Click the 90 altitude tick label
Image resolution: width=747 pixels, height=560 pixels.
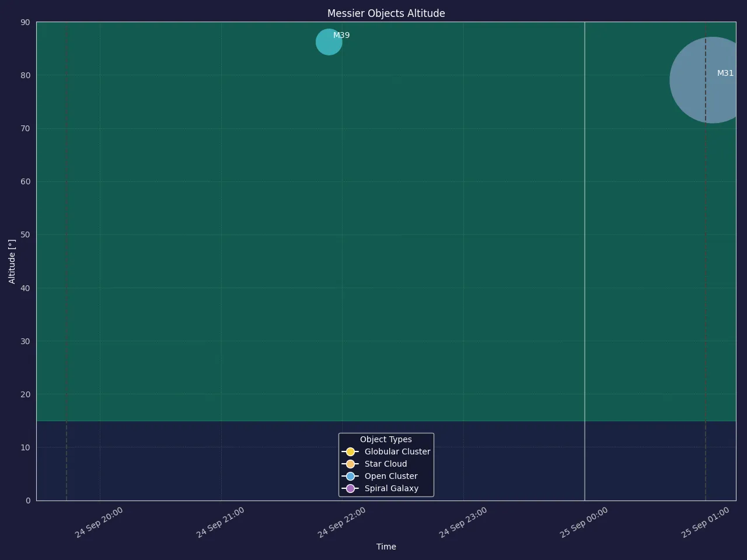click(x=25, y=22)
